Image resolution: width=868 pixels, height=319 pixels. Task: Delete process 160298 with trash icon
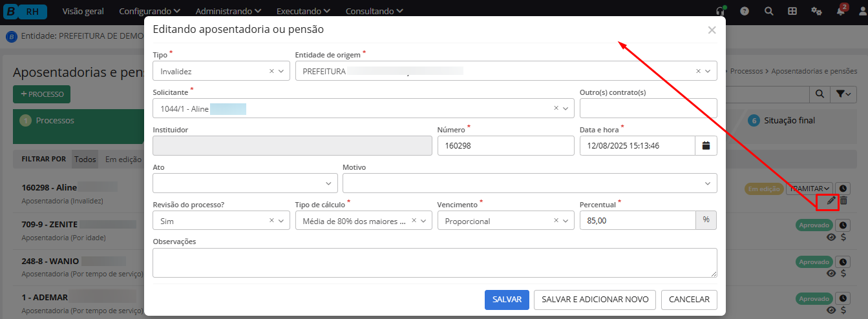pyautogui.click(x=843, y=201)
